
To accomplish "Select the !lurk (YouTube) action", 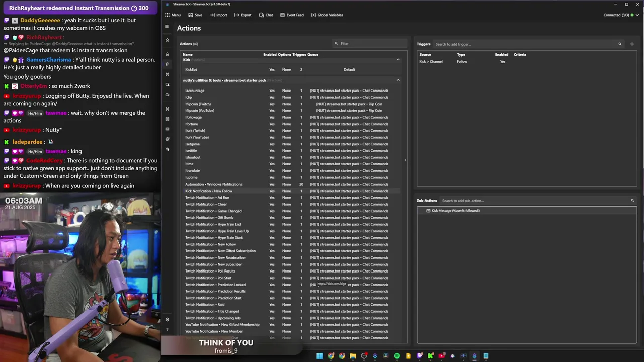I will pyautogui.click(x=292, y=137).
